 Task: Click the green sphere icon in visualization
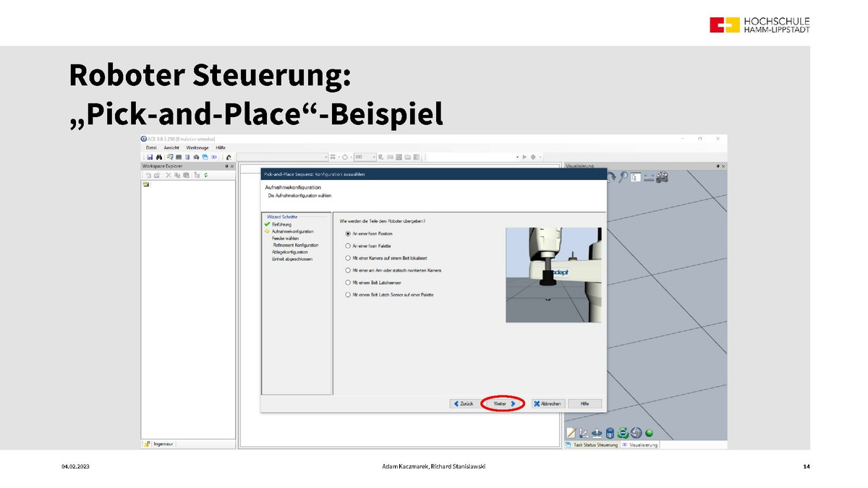tap(649, 433)
